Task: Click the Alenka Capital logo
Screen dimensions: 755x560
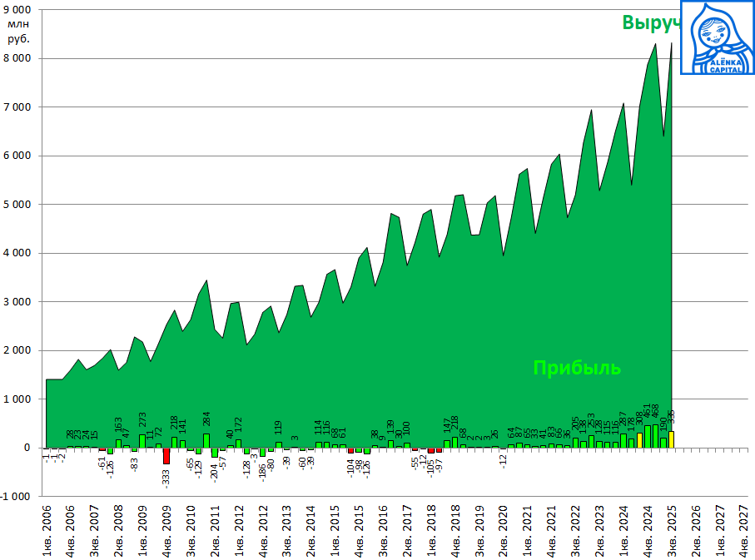Action: 717,37
